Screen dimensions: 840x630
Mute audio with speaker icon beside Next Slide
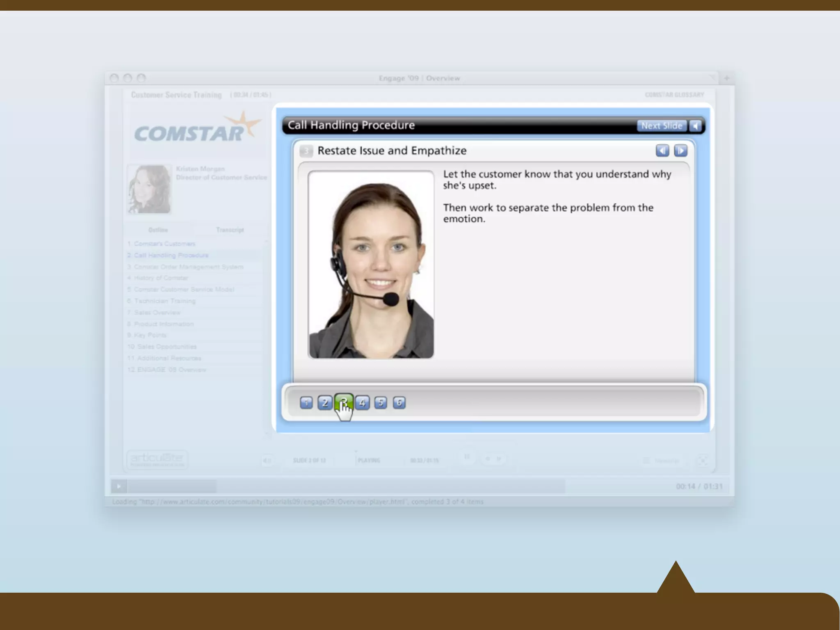tap(696, 126)
